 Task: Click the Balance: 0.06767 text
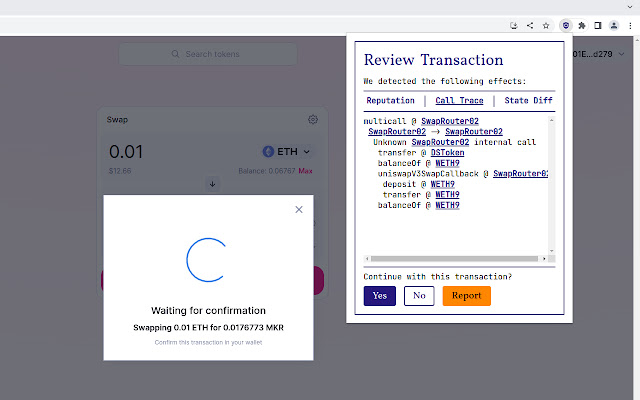[267, 171]
